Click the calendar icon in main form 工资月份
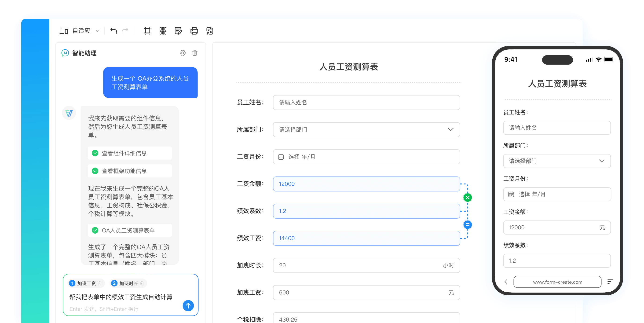Image resolution: width=644 pixels, height=323 pixels. pos(281,157)
